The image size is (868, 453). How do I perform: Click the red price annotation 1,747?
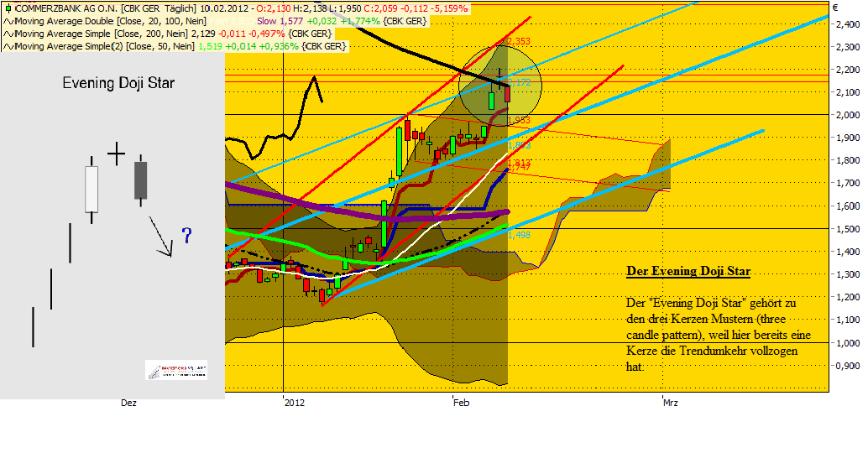(520, 167)
